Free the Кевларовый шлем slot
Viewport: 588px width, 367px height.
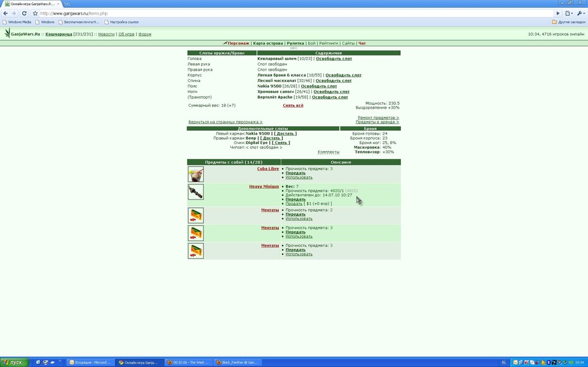(334, 59)
